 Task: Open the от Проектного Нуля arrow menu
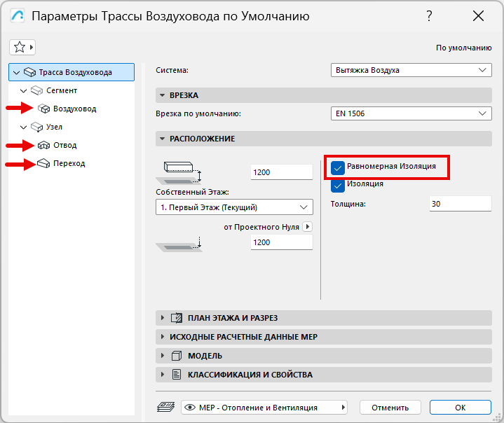pos(308,227)
